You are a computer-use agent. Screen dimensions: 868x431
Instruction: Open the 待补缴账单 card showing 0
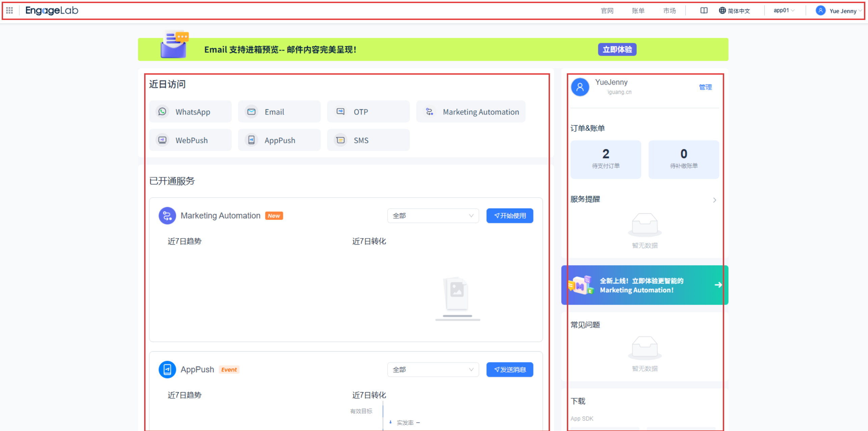point(684,159)
